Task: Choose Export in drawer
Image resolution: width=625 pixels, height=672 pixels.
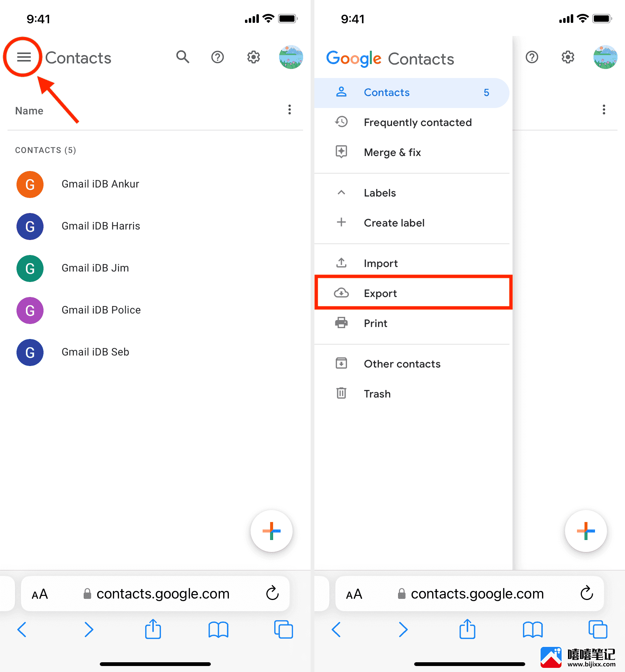Action: coord(413,293)
